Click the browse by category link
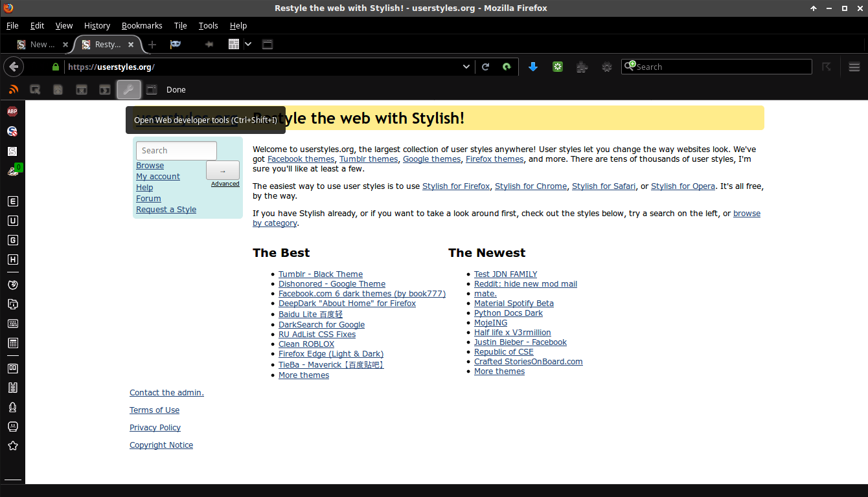Screen dimensions: 868x497 pyautogui.click(x=507, y=218)
